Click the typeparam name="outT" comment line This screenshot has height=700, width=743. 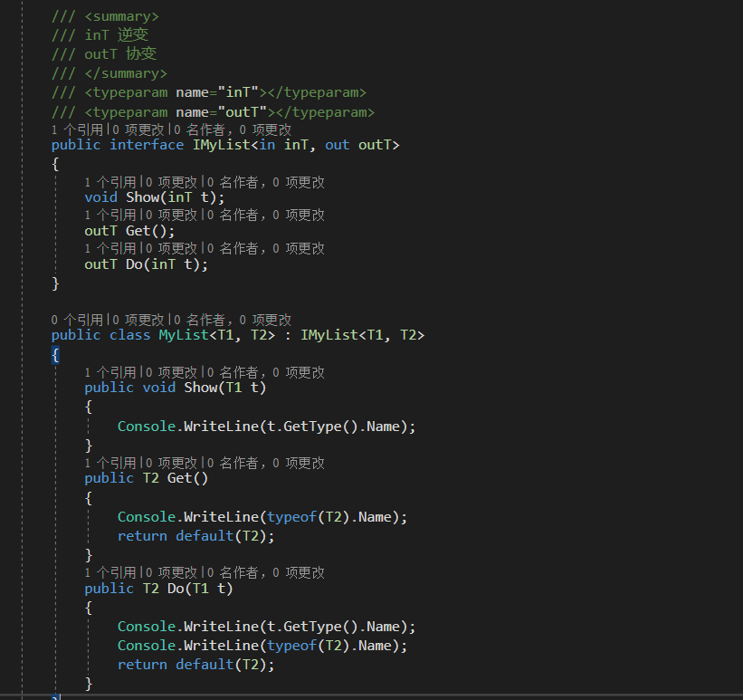[213, 112]
